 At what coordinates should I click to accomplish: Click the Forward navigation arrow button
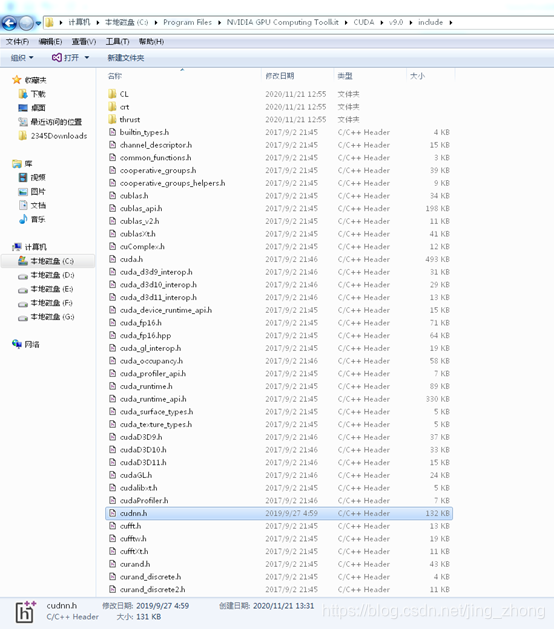point(26,23)
